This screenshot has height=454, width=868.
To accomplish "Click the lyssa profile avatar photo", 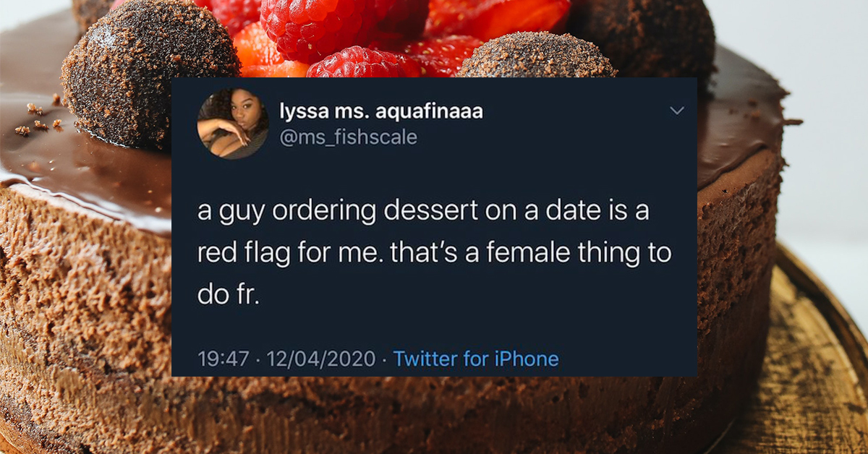I will (232, 124).
